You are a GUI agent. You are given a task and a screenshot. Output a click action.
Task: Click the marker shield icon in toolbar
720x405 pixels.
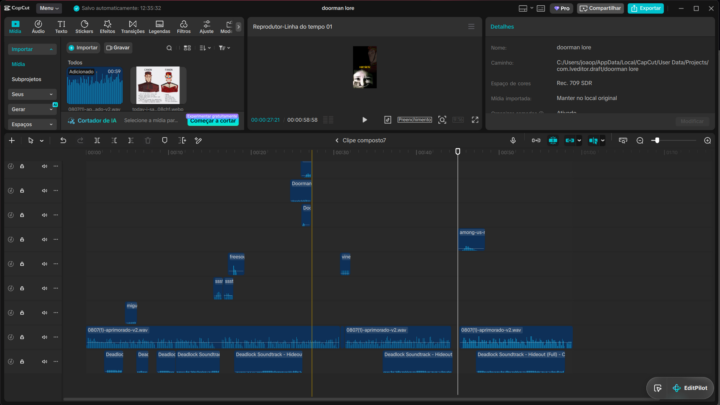tap(164, 141)
